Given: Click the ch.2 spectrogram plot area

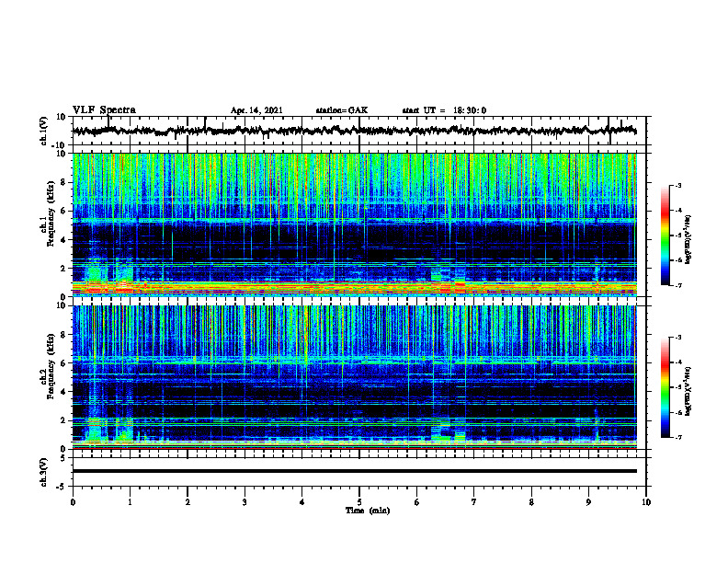Looking at the screenshot, I should click(x=354, y=377).
